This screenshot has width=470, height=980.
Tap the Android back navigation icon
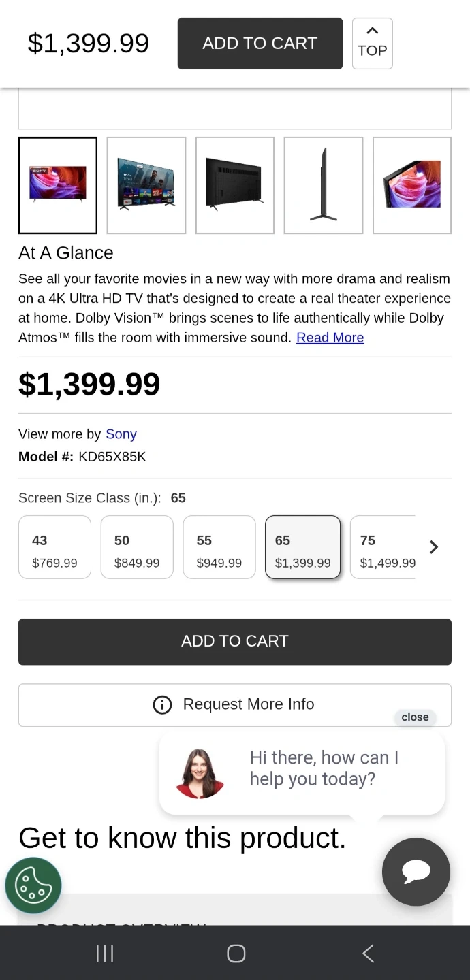click(368, 953)
